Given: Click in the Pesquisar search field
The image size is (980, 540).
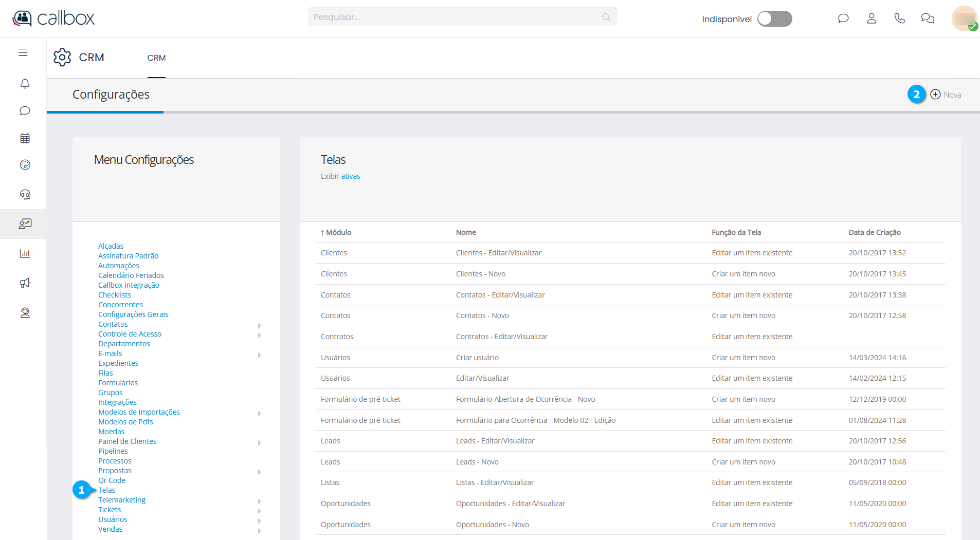Looking at the screenshot, I should 455,17.
